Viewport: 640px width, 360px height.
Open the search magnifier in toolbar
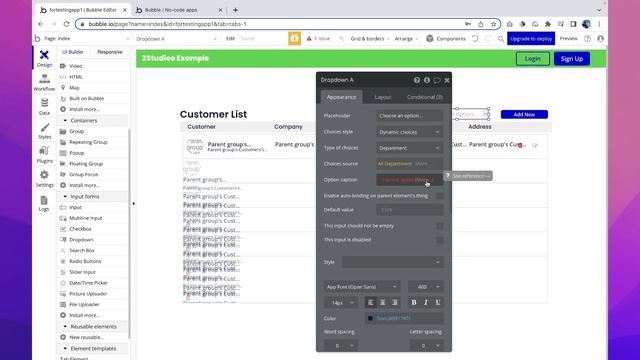501,39
